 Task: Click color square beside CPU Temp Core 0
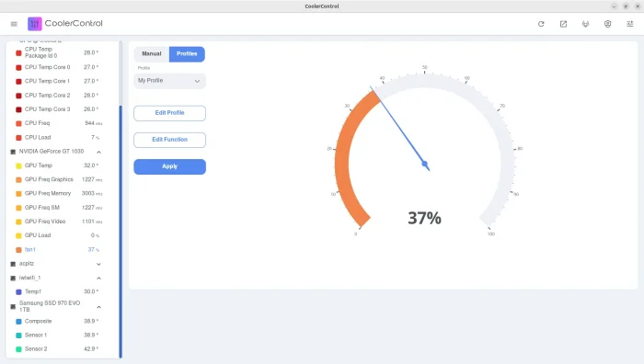(18, 67)
